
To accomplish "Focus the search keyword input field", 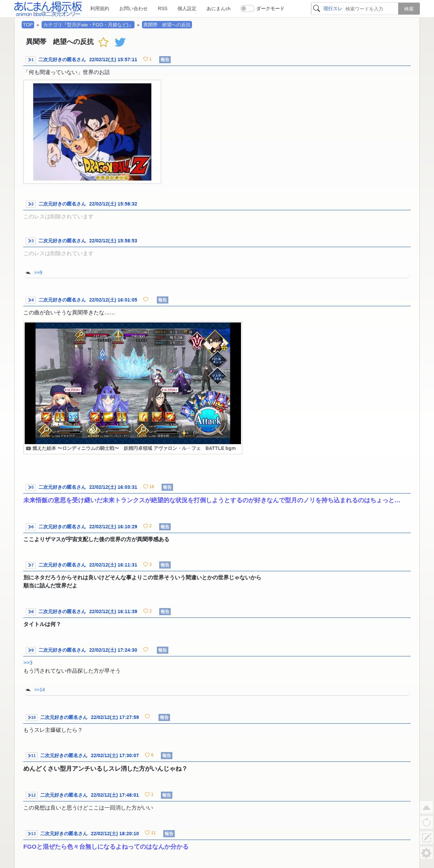I will click(370, 9).
